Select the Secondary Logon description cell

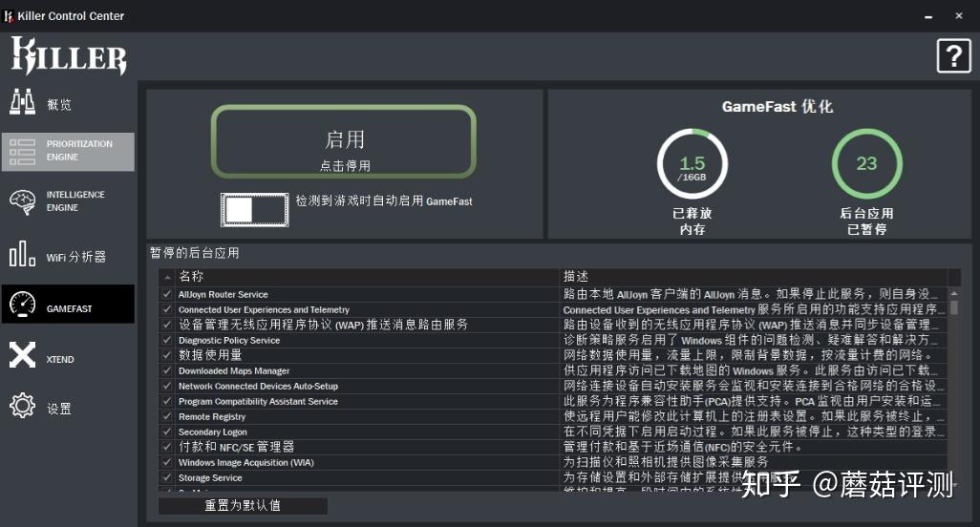click(x=754, y=432)
